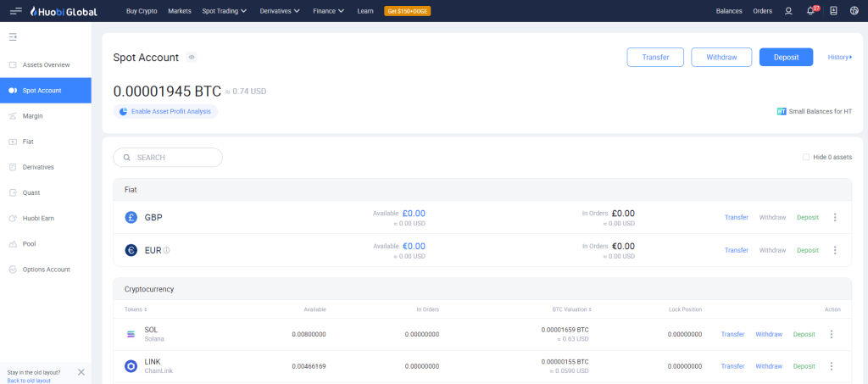
Task: Open the language globe icon
Action: 854,11
